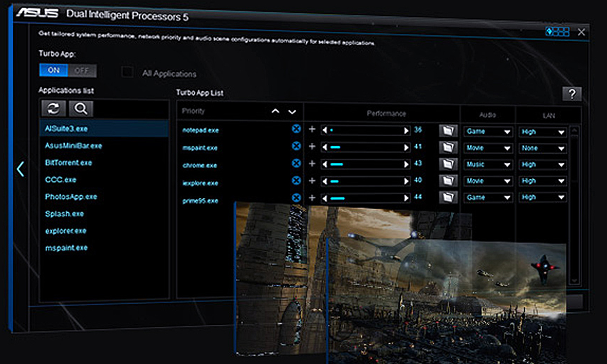Open LAN dropdown for iexplore.exe
Image resolution: width=607 pixels, height=364 pixels.
coord(543,181)
